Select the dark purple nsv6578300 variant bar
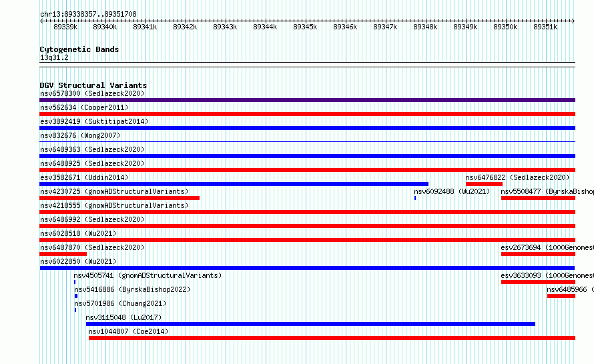This screenshot has width=594, height=364. (307, 100)
